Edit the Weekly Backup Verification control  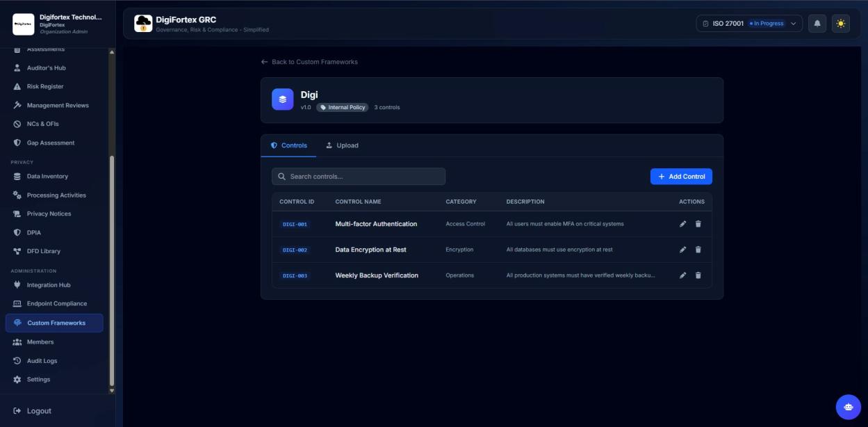point(682,275)
